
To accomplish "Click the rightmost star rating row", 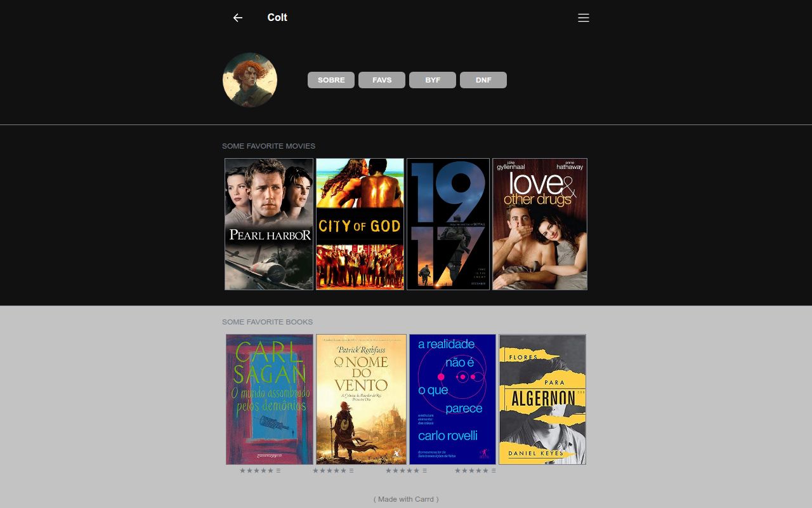I will [475, 471].
